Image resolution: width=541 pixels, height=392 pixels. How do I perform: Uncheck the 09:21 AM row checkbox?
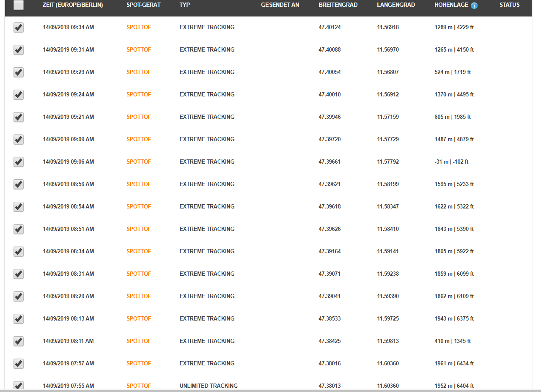[x=19, y=117]
